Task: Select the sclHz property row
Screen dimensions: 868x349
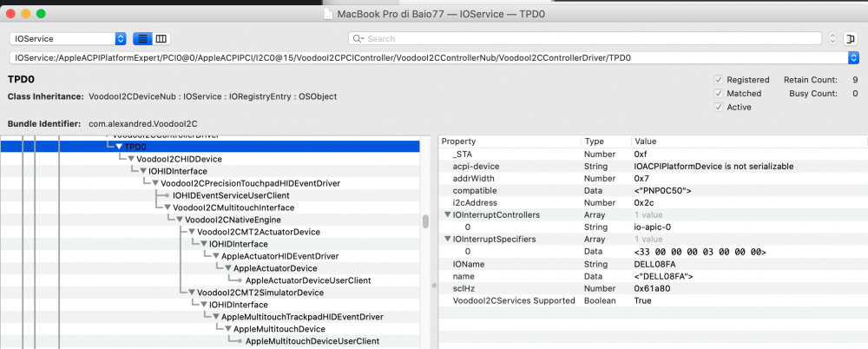Action: (x=654, y=288)
